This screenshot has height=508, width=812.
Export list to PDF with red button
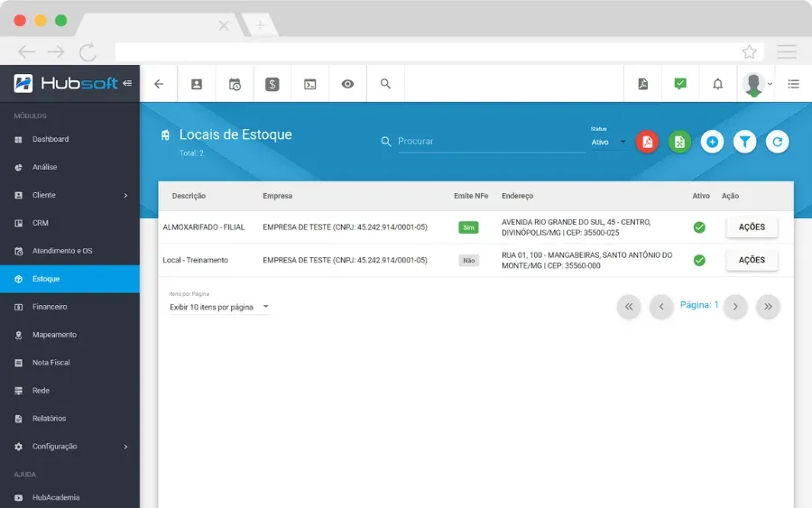pos(647,142)
